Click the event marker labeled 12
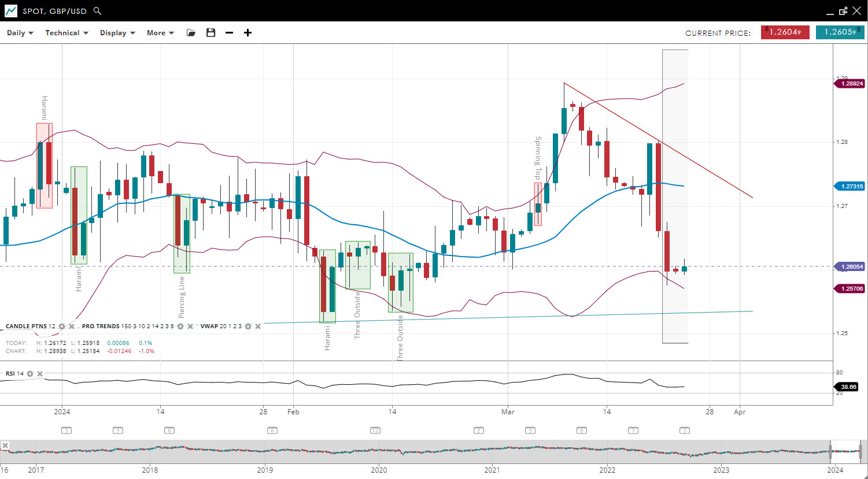This screenshot has height=479, width=868. point(375,430)
